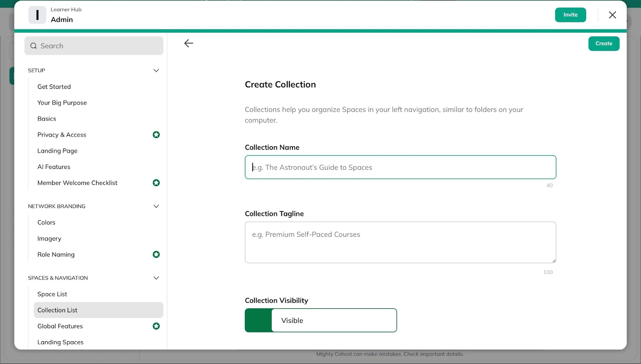The image size is (641, 364).
Task: Click the Visible label in the visibility toggle
Action: (x=292, y=320)
